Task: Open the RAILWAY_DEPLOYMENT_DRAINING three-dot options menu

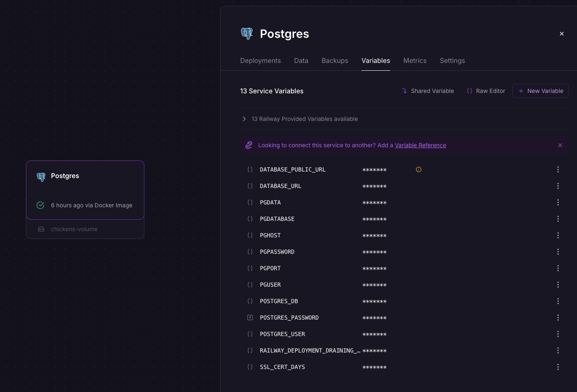Action: click(x=558, y=350)
